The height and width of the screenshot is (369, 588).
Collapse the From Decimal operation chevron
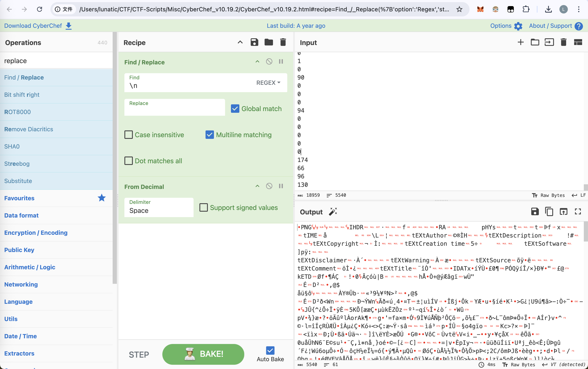pos(257,186)
